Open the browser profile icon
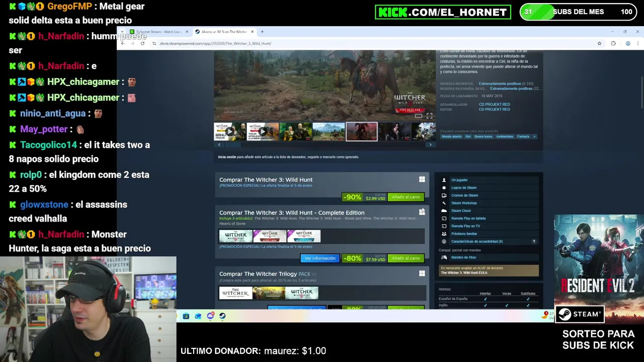This screenshot has width=644, height=362. click(628, 44)
